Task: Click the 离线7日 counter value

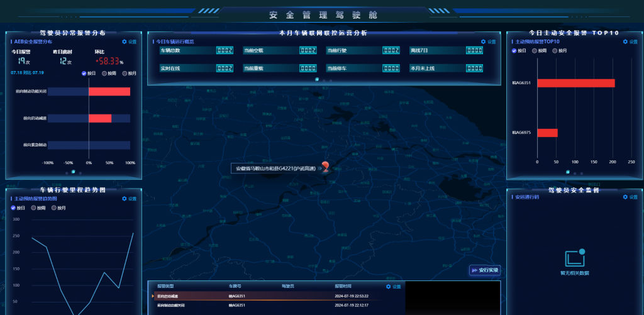Action: [x=474, y=50]
